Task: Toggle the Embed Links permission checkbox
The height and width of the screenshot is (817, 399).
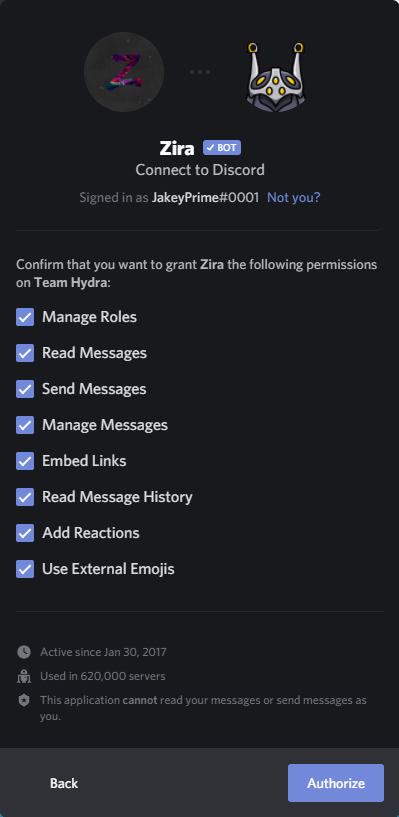Action: tap(25, 461)
